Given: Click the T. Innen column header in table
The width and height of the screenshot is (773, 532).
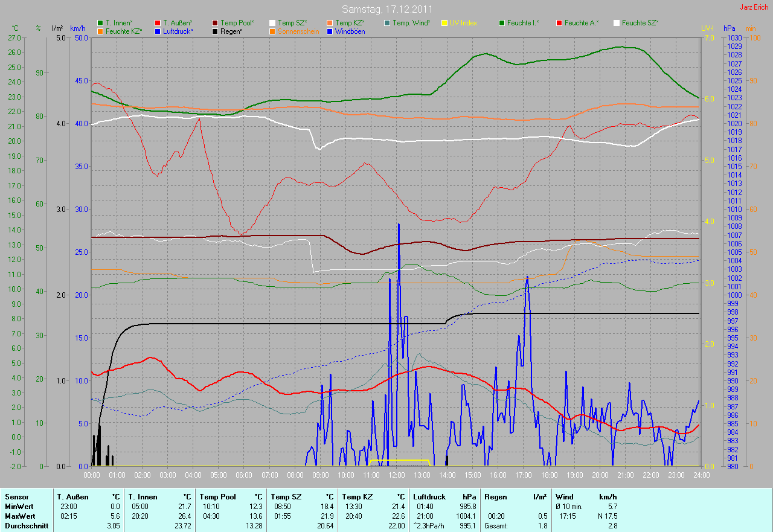Looking at the screenshot, I should coord(143,497).
